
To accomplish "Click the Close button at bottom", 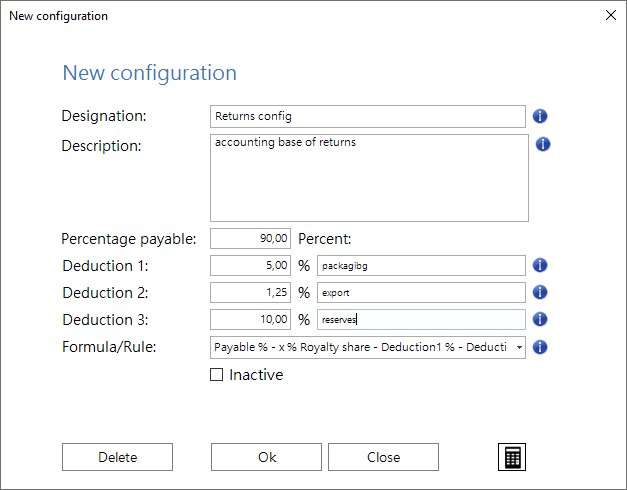I will coord(383,457).
